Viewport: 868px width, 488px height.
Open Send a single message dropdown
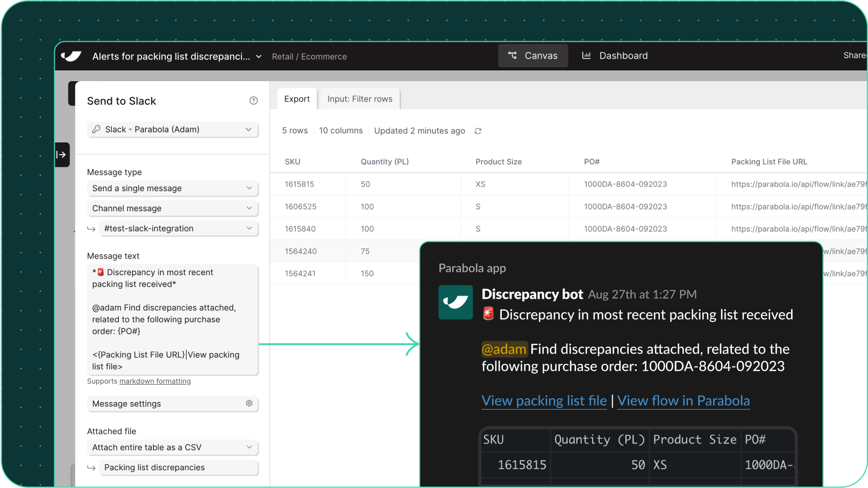173,188
